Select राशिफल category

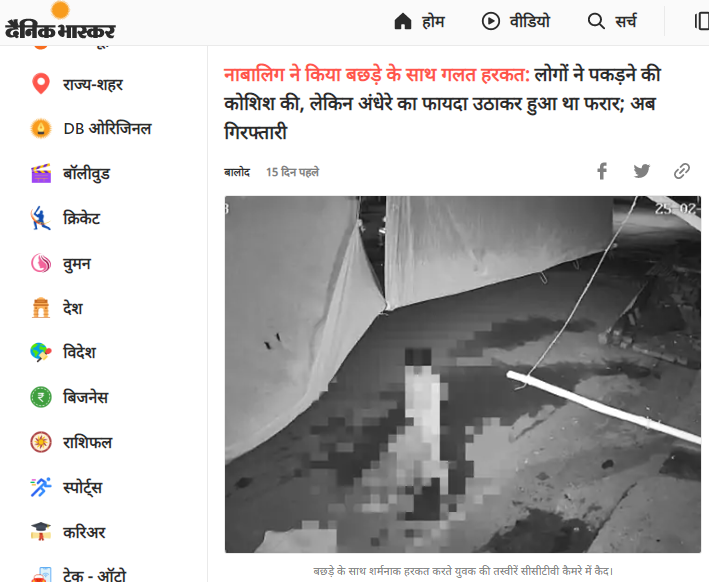click(87, 442)
